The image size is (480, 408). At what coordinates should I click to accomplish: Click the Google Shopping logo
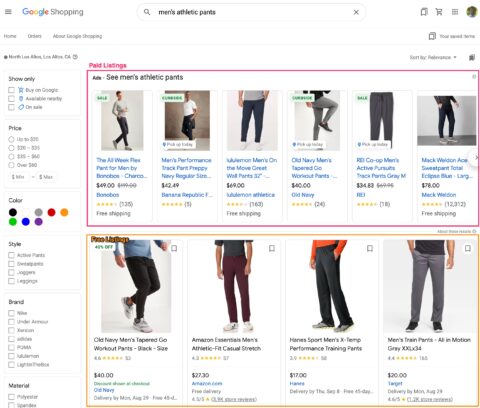tap(53, 12)
